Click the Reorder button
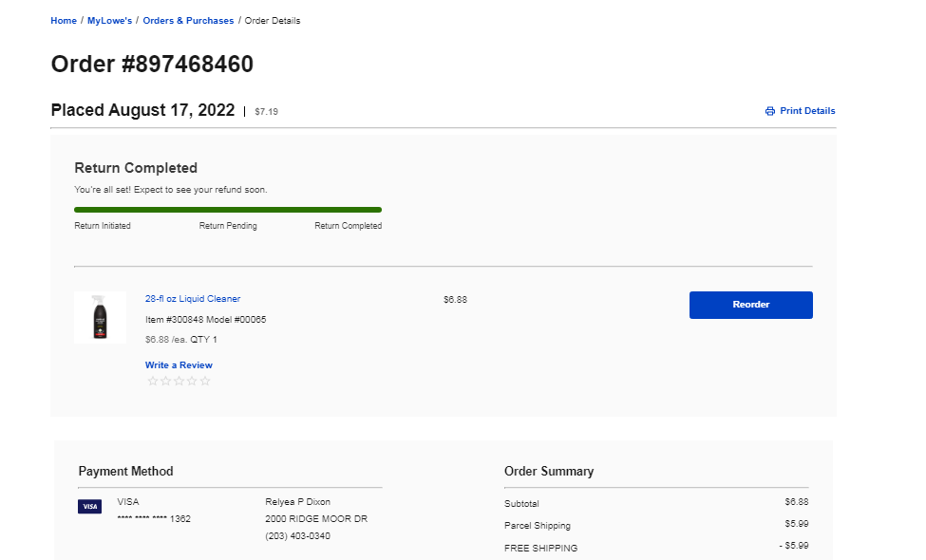The height and width of the screenshot is (560, 926). point(750,305)
